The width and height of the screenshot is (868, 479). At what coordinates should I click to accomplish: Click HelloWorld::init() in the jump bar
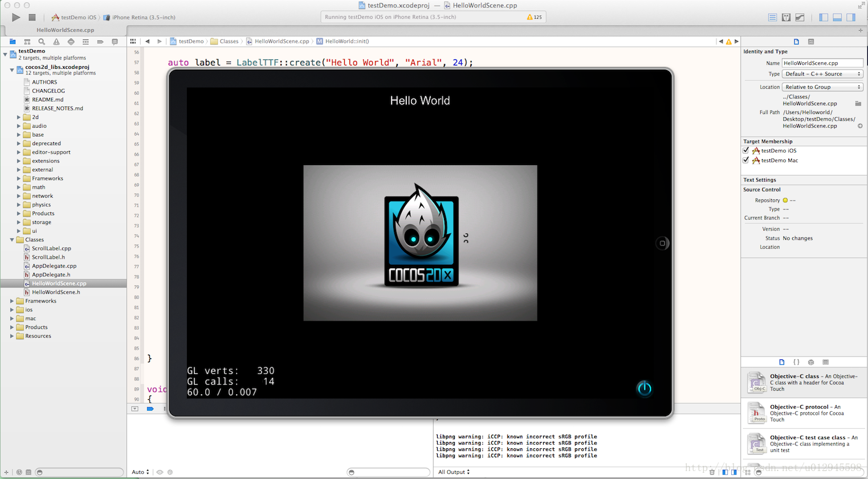[343, 42]
